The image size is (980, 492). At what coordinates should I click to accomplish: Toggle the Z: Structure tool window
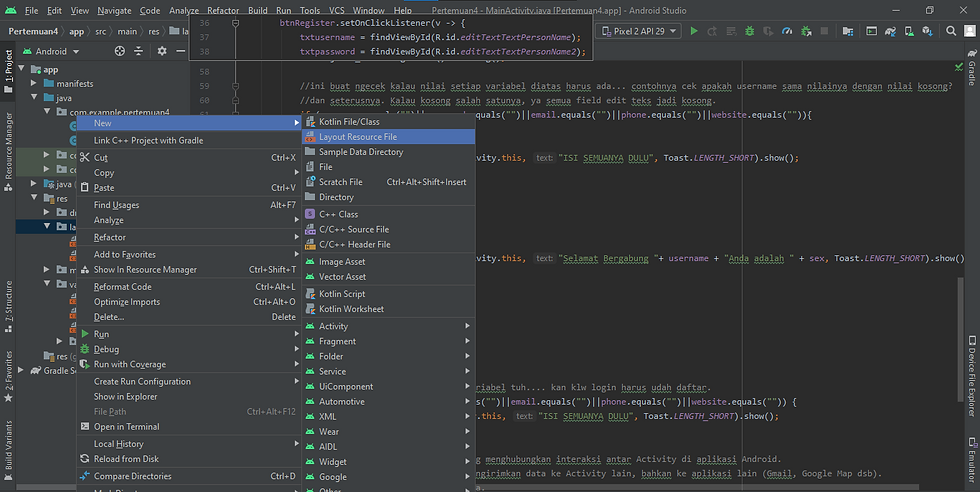point(8,306)
